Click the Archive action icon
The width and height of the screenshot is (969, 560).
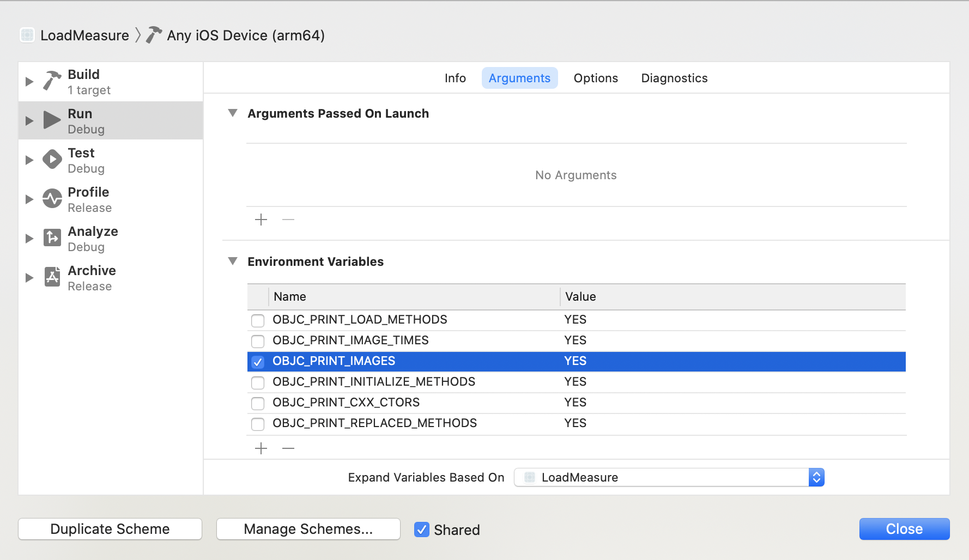click(52, 277)
